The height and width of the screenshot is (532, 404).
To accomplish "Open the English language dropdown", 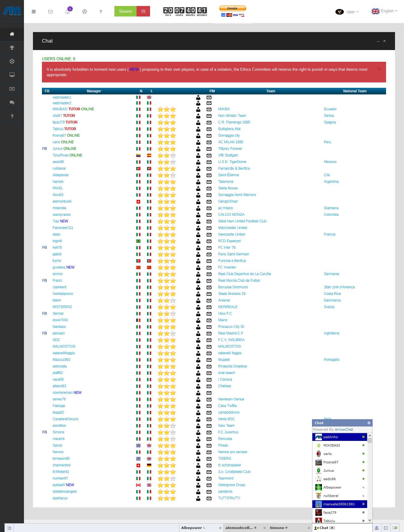I will [385, 11].
